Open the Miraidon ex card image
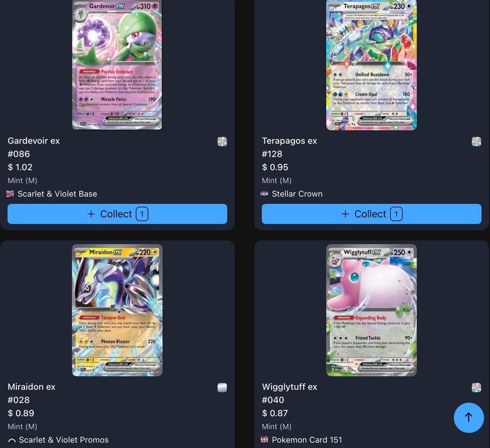Screen dimensions: 490x448 point(117,310)
